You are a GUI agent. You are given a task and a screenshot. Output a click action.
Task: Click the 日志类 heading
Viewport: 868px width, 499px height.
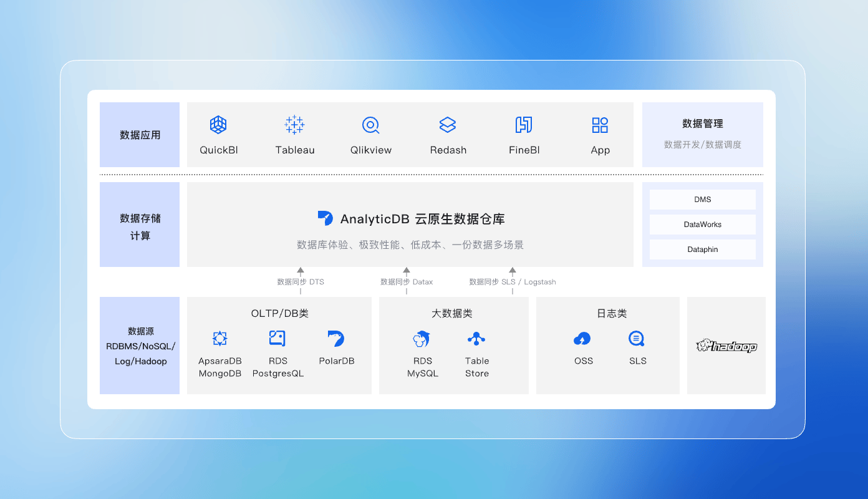click(611, 314)
